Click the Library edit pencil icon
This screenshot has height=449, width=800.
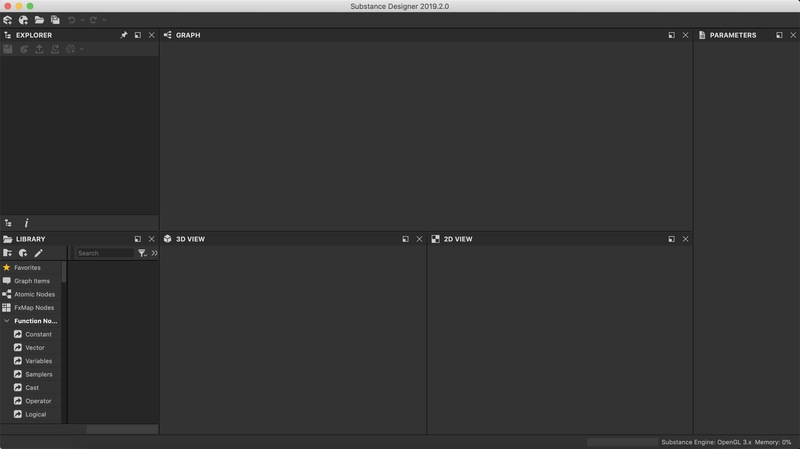pos(38,253)
